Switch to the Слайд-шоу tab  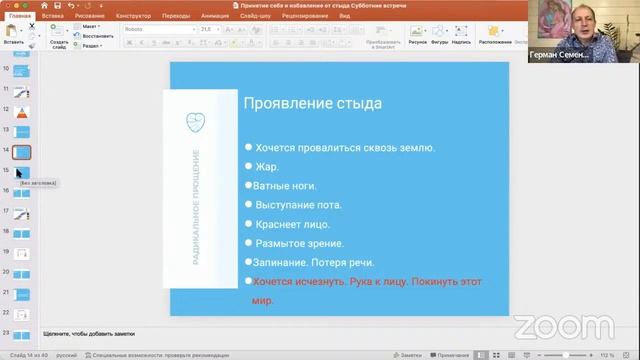click(255, 16)
